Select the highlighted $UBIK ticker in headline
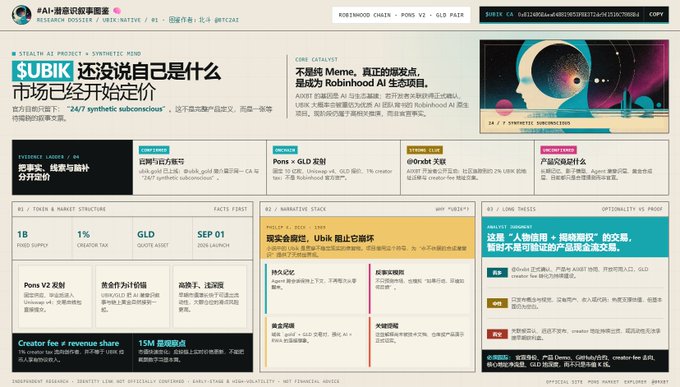The image size is (680, 387). [42, 71]
